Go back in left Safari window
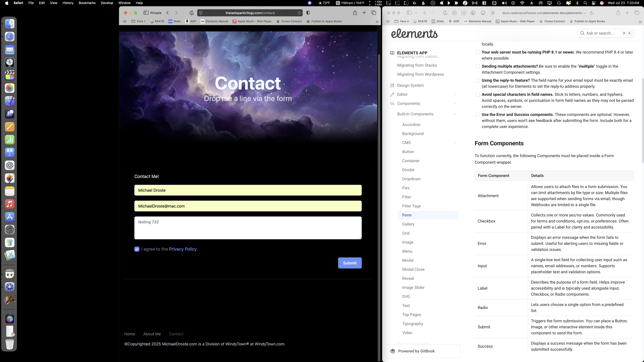Screen dimensions: 644x362 pyautogui.click(x=168, y=13)
